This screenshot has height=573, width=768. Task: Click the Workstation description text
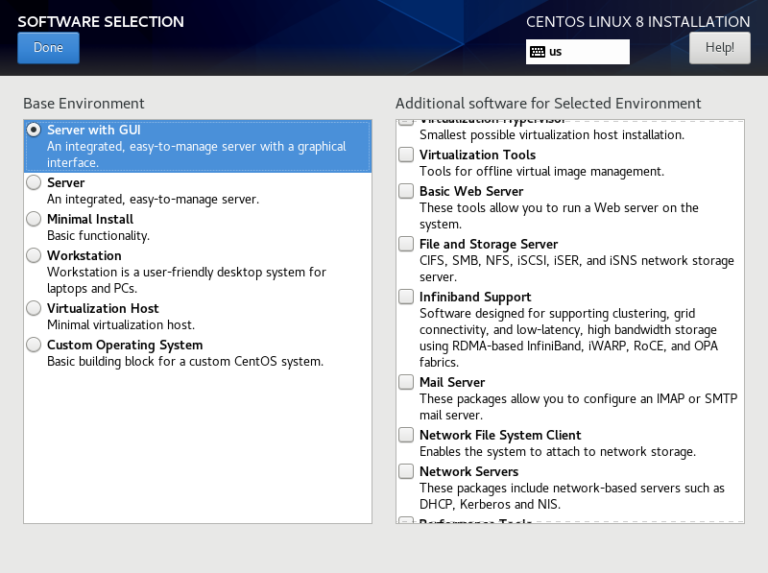pyautogui.click(x=186, y=279)
